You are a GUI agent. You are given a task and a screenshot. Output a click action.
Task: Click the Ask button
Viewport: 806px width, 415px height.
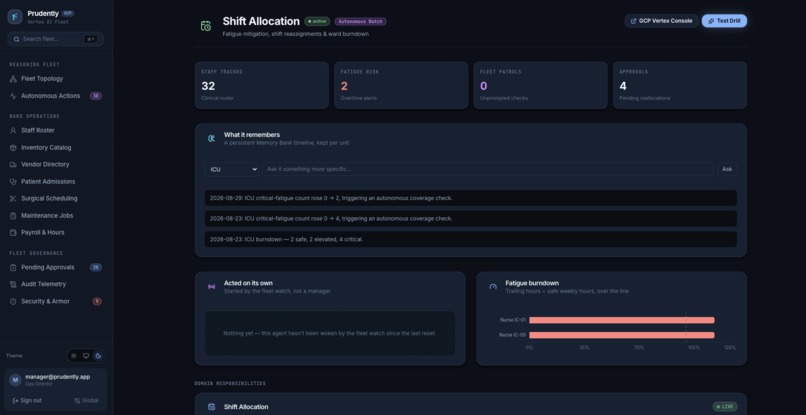pos(727,169)
